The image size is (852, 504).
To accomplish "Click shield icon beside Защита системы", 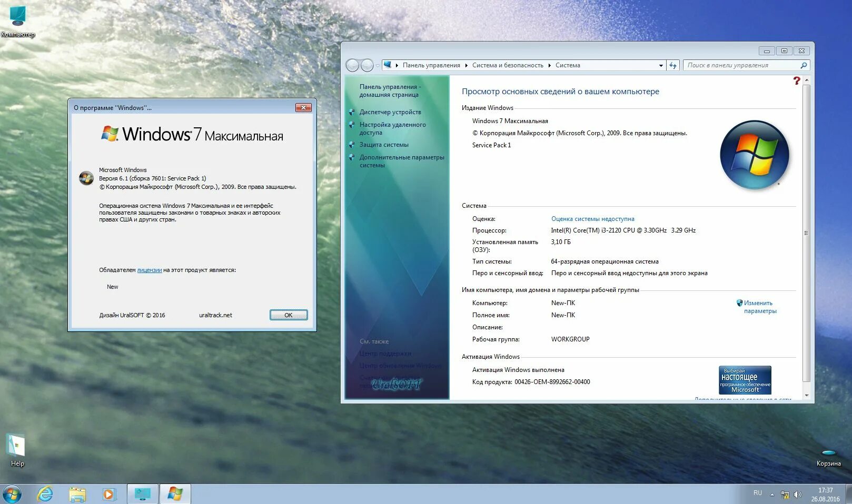I will tap(352, 145).
